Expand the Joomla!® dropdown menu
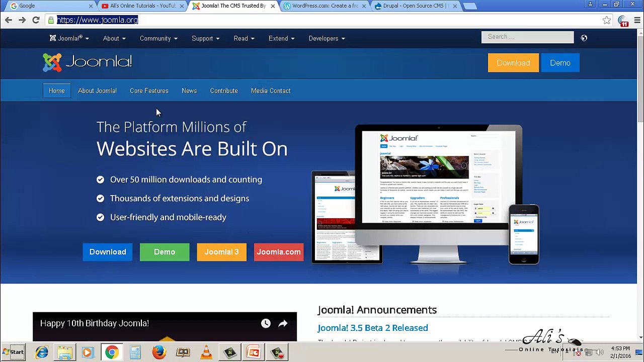 [x=69, y=38]
